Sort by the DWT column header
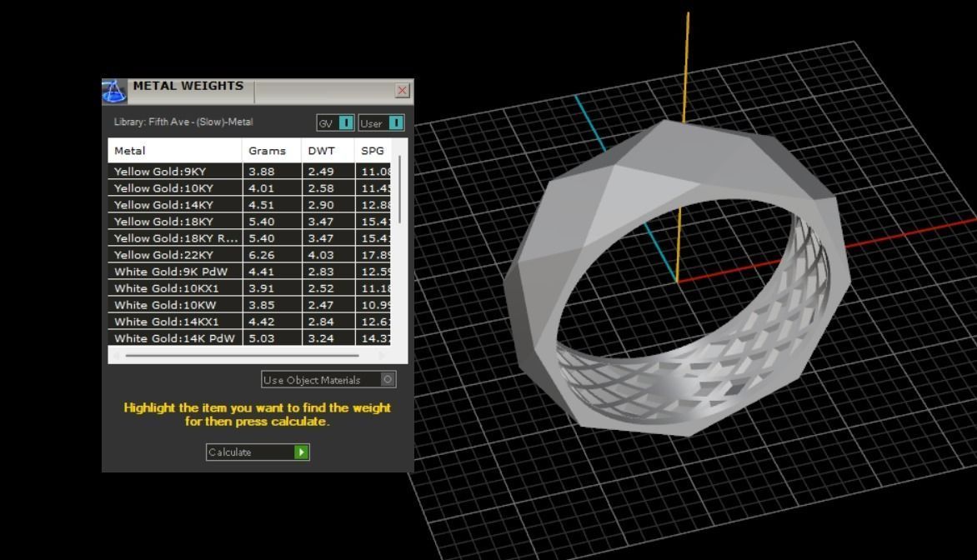 coord(328,151)
